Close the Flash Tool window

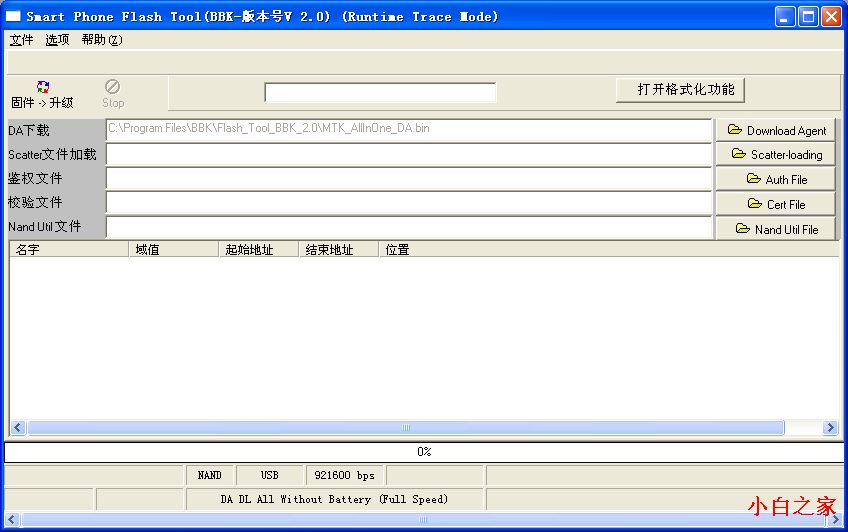pyautogui.click(x=831, y=17)
